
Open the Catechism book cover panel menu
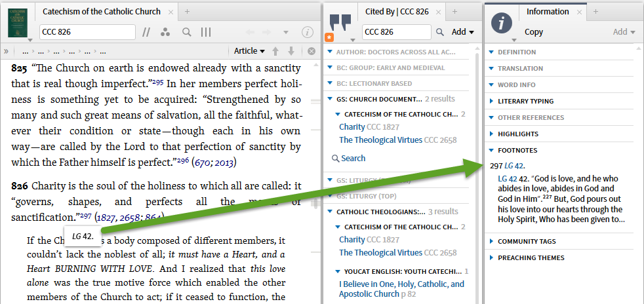tap(19, 24)
